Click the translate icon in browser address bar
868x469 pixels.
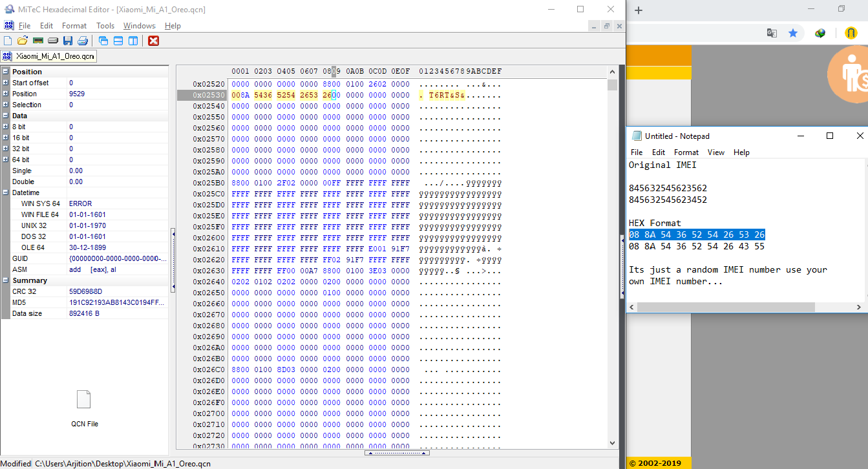coord(772,33)
